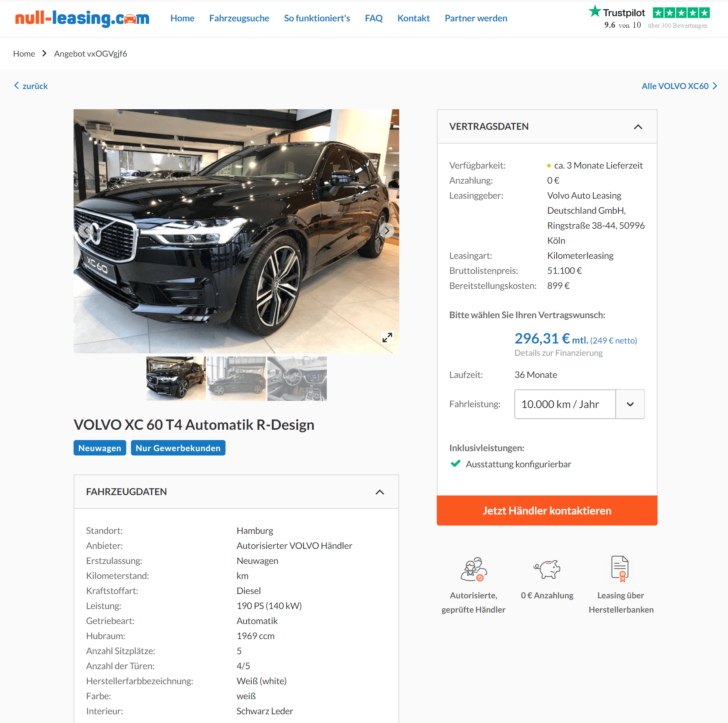Image resolution: width=728 pixels, height=723 pixels.
Task: Open the Fahrleistung km per year dropdown
Action: pyautogui.click(x=579, y=404)
